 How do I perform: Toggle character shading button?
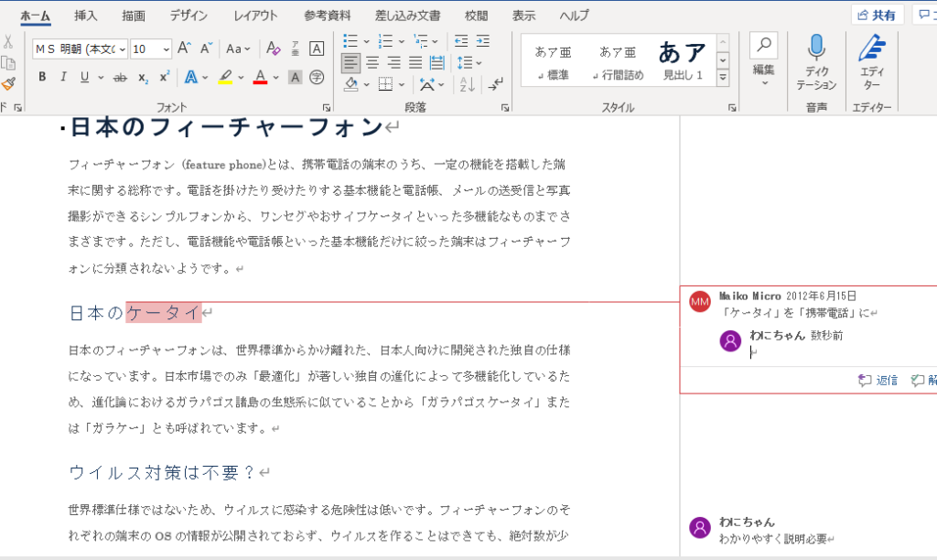click(x=296, y=77)
